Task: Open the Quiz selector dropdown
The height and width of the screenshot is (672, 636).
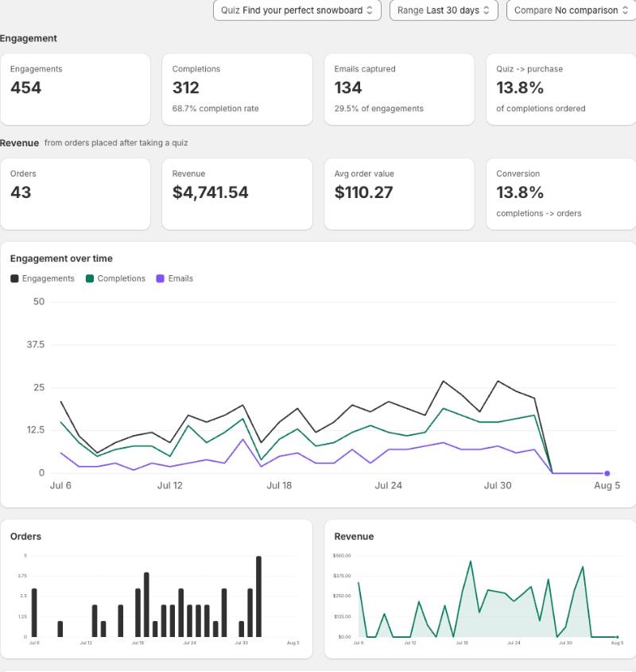Action: pos(297,10)
